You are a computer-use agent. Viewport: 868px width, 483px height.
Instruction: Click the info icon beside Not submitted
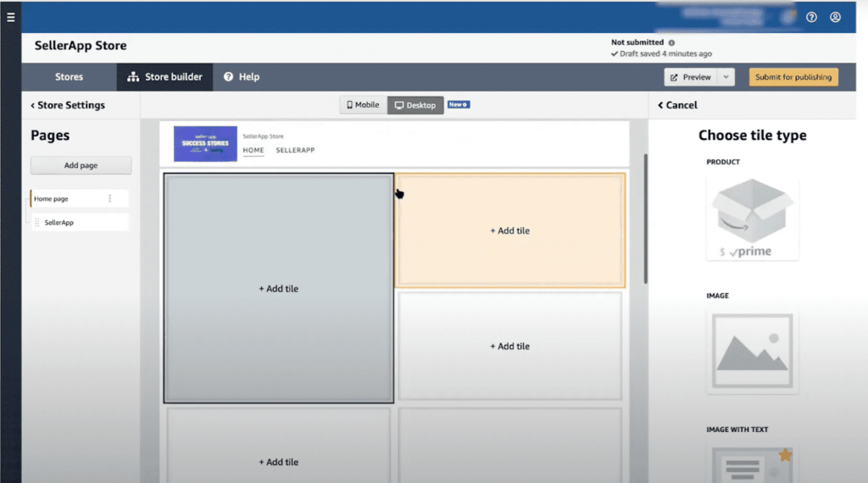click(x=671, y=42)
